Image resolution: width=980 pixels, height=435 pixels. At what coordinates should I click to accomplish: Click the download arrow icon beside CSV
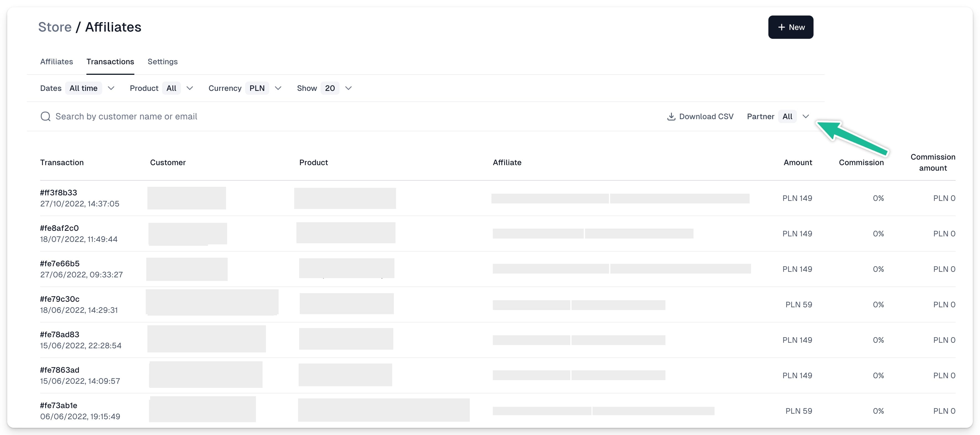click(x=671, y=116)
